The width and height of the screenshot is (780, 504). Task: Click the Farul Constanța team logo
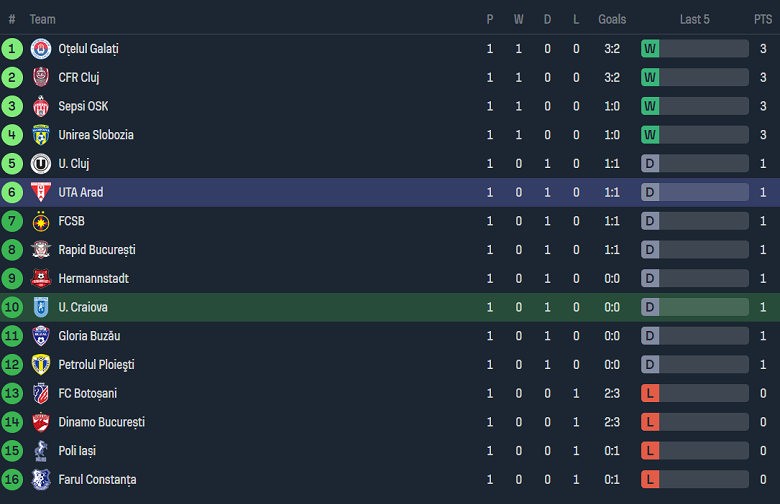(x=41, y=480)
